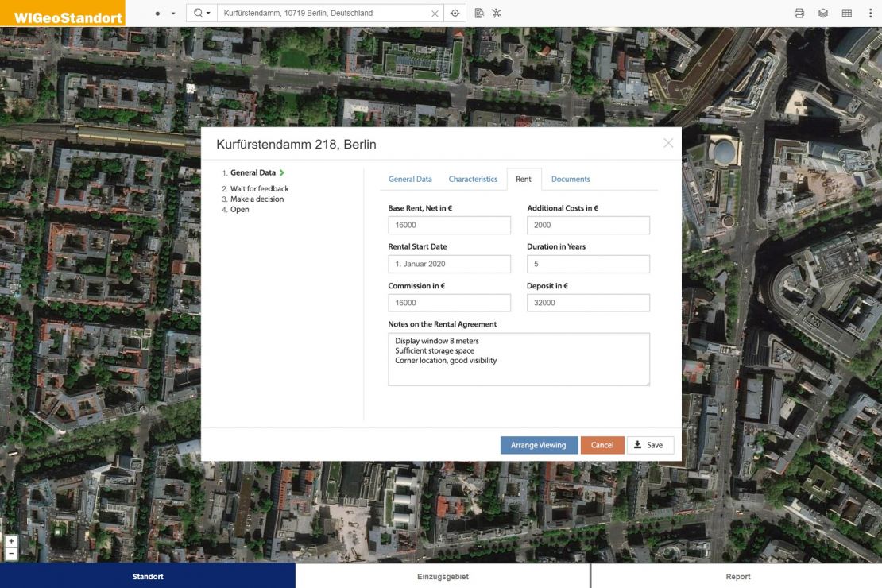Open the table view icon
This screenshot has height=588, width=882.
click(x=846, y=13)
